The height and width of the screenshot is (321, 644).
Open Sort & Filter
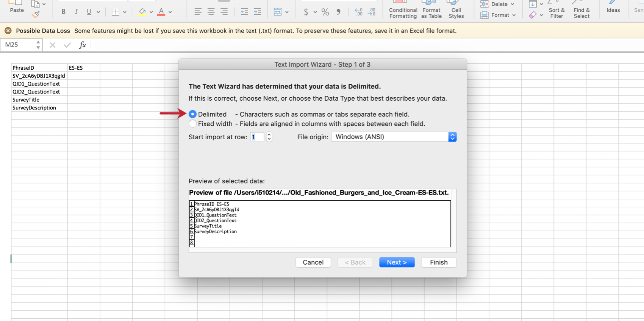556,9
